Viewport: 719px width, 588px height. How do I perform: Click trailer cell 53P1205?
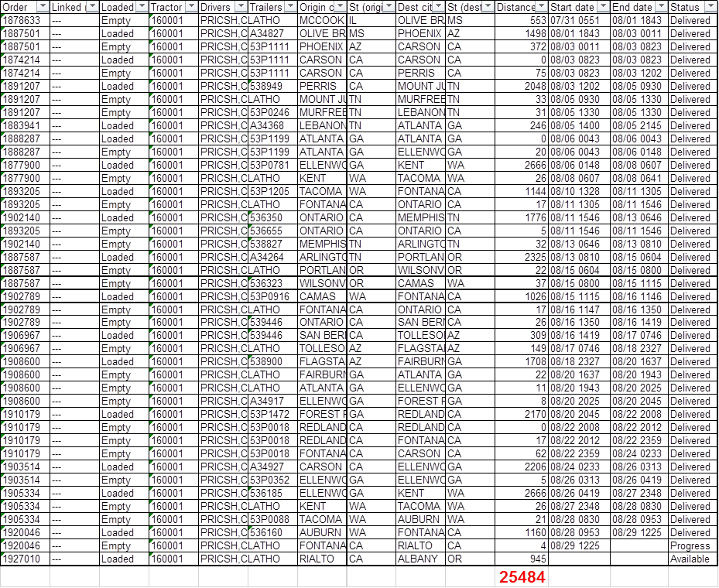point(272,191)
